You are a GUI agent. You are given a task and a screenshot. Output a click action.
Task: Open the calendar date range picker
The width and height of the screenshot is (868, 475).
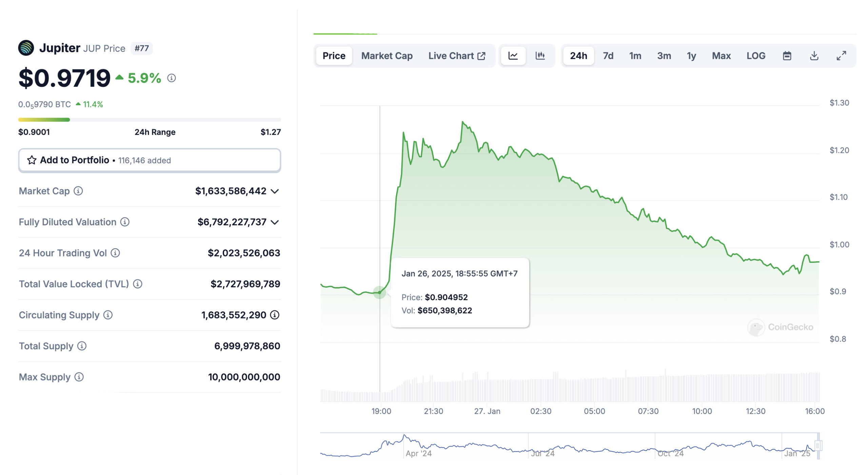click(x=787, y=56)
